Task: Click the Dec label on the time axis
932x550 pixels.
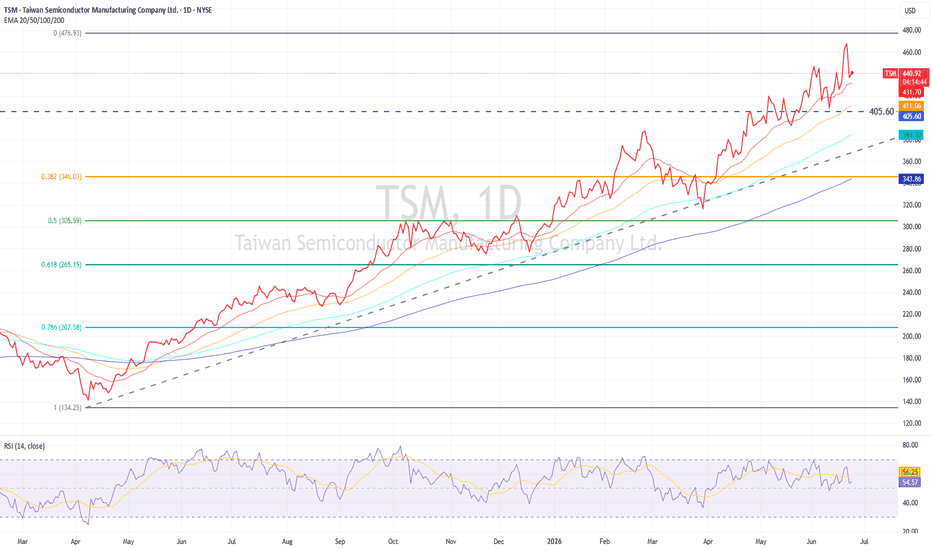Action: pos(499,542)
